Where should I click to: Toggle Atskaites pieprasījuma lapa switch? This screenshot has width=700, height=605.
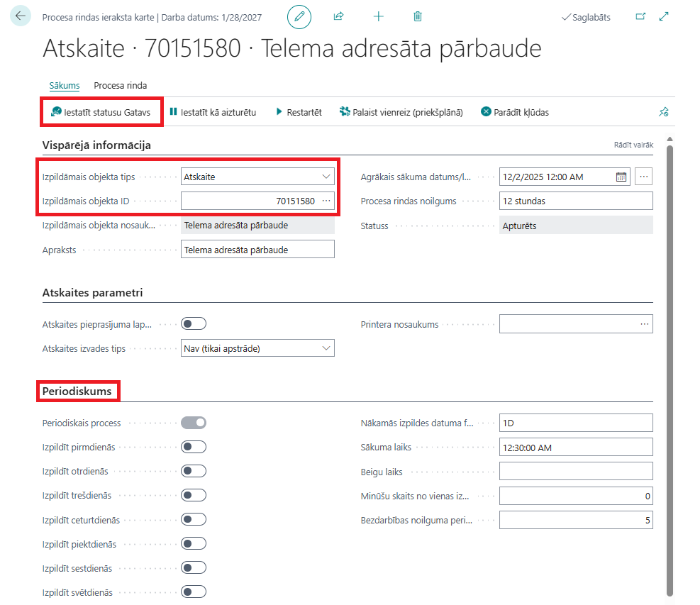pos(193,324)
